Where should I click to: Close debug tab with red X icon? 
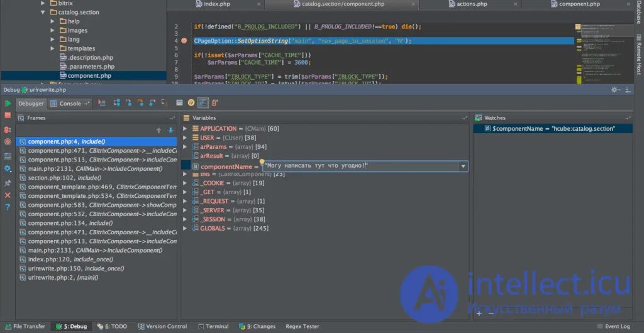[8, 195]
